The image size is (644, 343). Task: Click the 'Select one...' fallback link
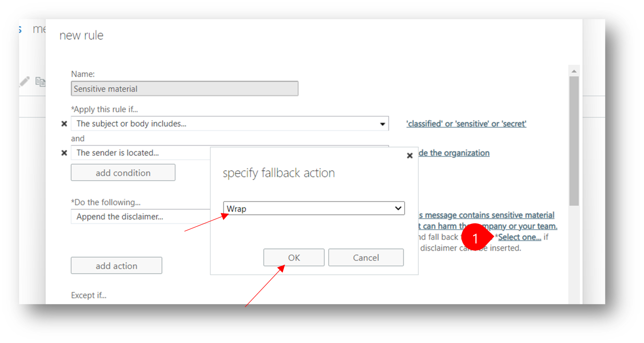[x=519, y=237]
